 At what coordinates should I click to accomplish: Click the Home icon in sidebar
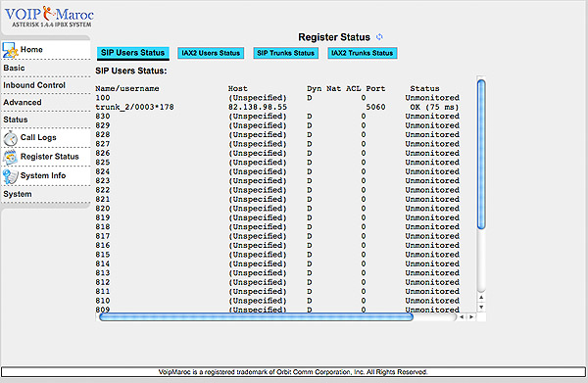(x=10, y=50)
